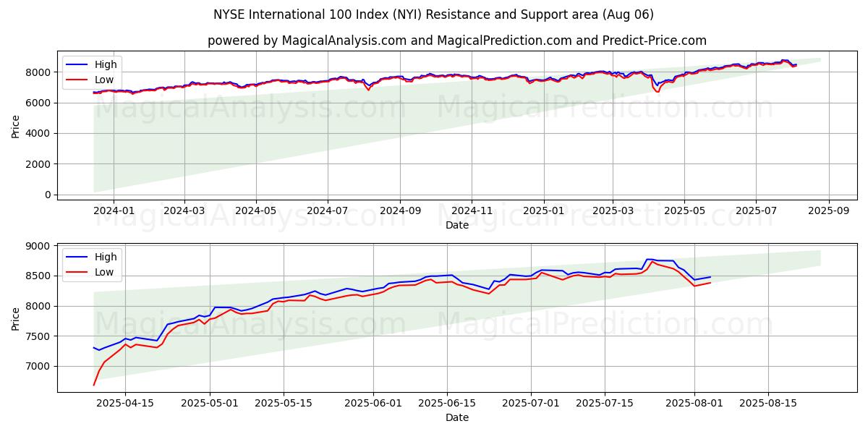The image size is (868, 434).
Task: Click the '2024-03' date tick on the top chart
Action: tap(184, 210)
